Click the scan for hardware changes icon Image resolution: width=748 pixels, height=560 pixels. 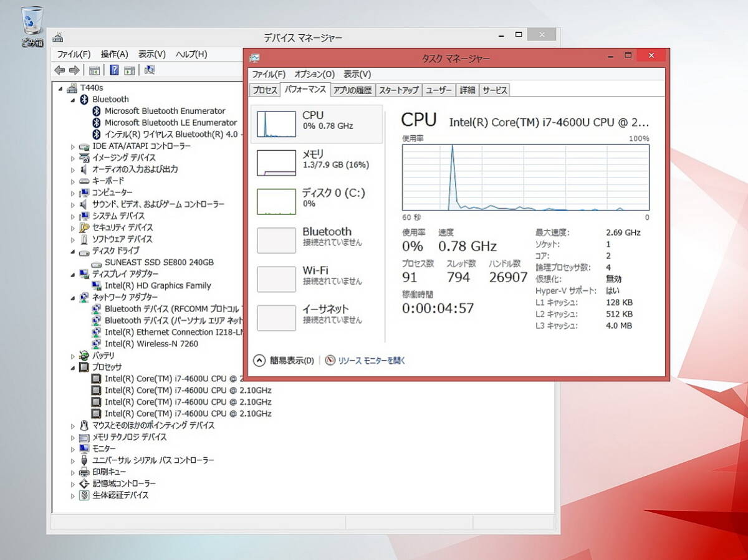pos(150,70)
